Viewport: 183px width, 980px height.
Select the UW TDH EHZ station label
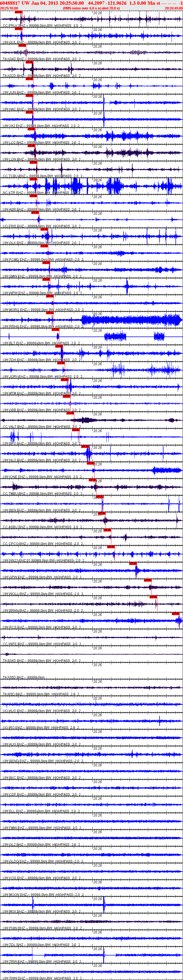pos(13,360)
